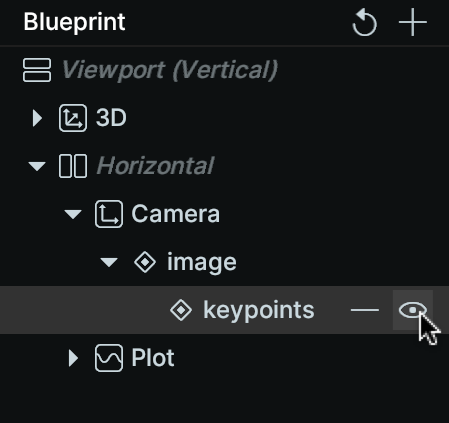Click the diamond entity icon beside image
This screenshot has height=423, width=449.
click(145, 262)
